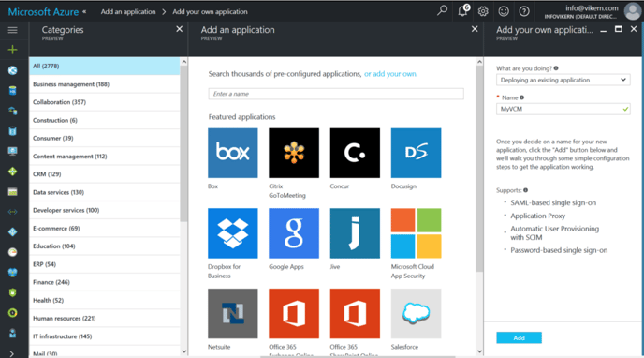This screenshot has height=358, width=644.
Task: Select the Collaboration (357) category
Action: tap(104, 102)
